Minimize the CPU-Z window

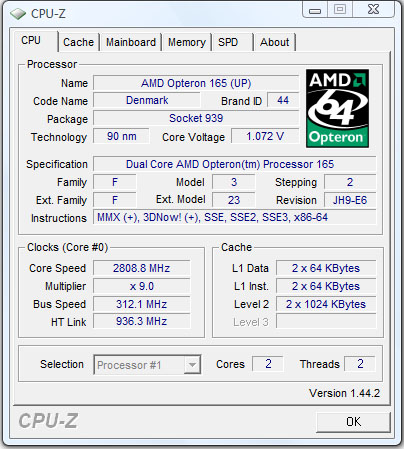pyautogui.click(x=315, y=10)
